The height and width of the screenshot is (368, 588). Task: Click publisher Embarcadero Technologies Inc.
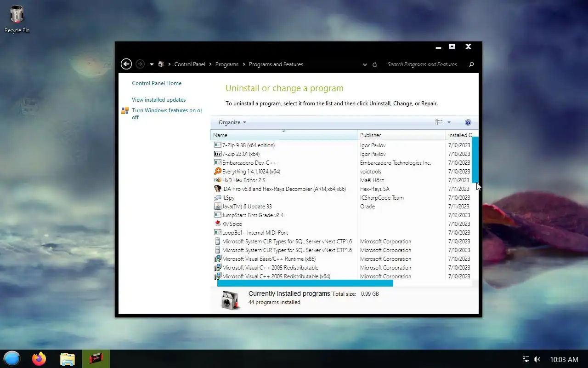(395, 163)
